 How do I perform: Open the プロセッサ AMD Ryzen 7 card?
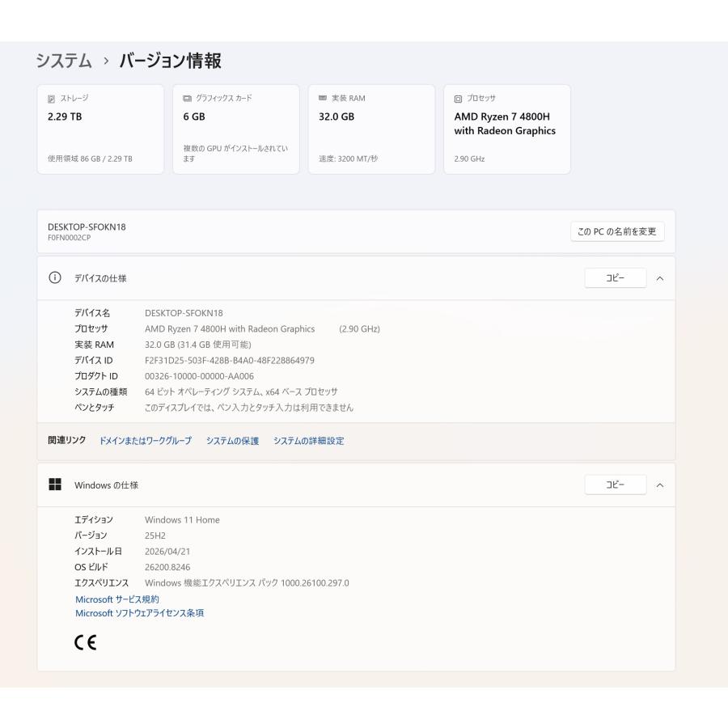pos(507,129)
